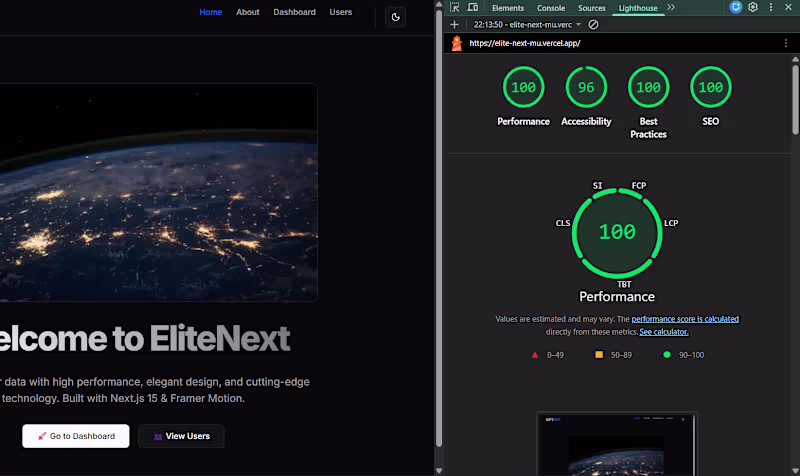Click the Welcome to EliteNext heading

[145, 338]
